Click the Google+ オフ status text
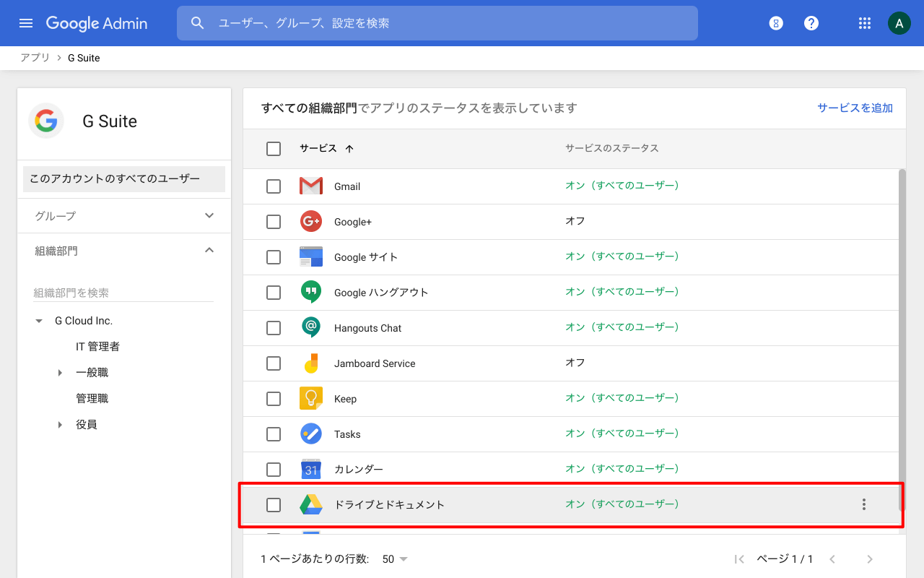924x578 pixels. click(x=575, y=221)
